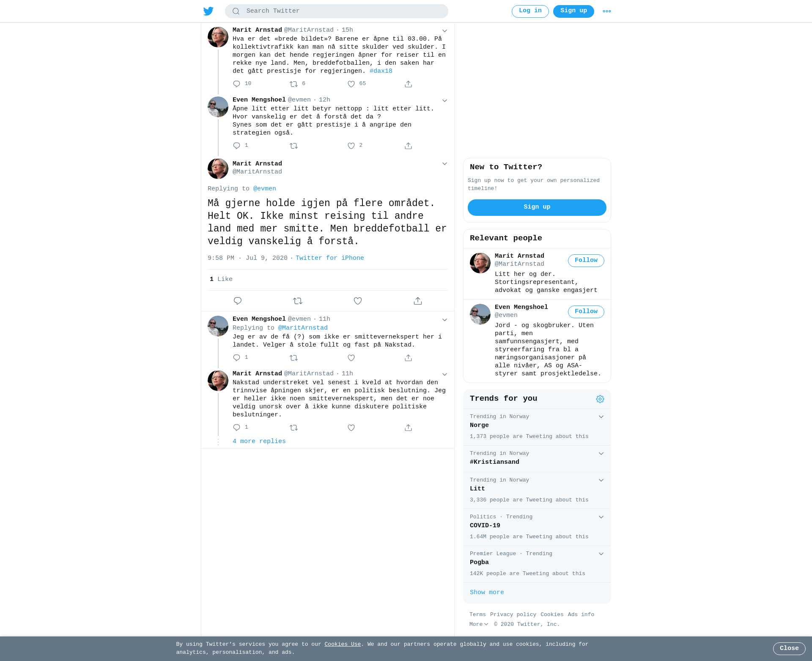Open the three-dot more menu in header
Screen dimensions: 812x661
point(607,11)
